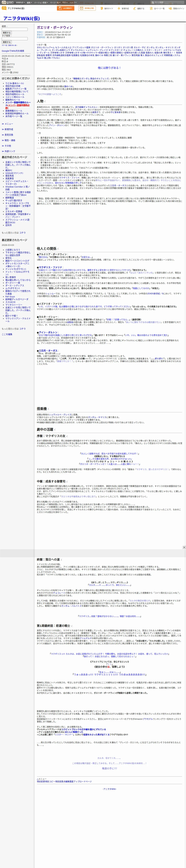Expand the その他 sidebar section
Viewport: 186px width, 868px height.
(6, 146)
